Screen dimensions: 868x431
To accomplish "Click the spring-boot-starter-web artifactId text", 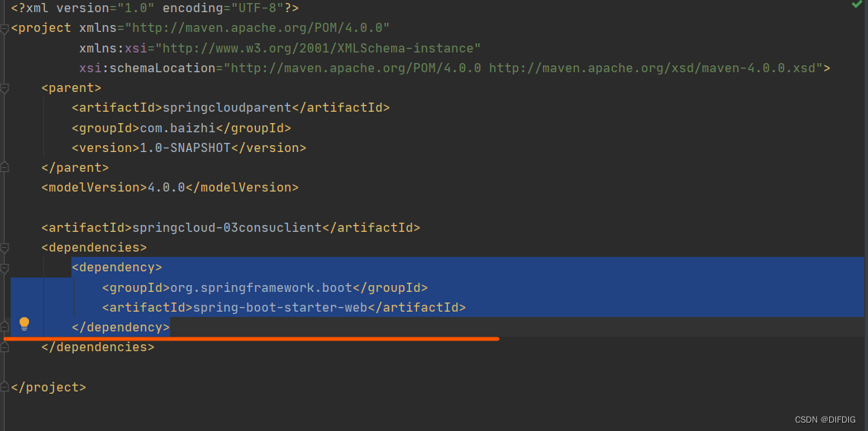I will tap(279, 307).
